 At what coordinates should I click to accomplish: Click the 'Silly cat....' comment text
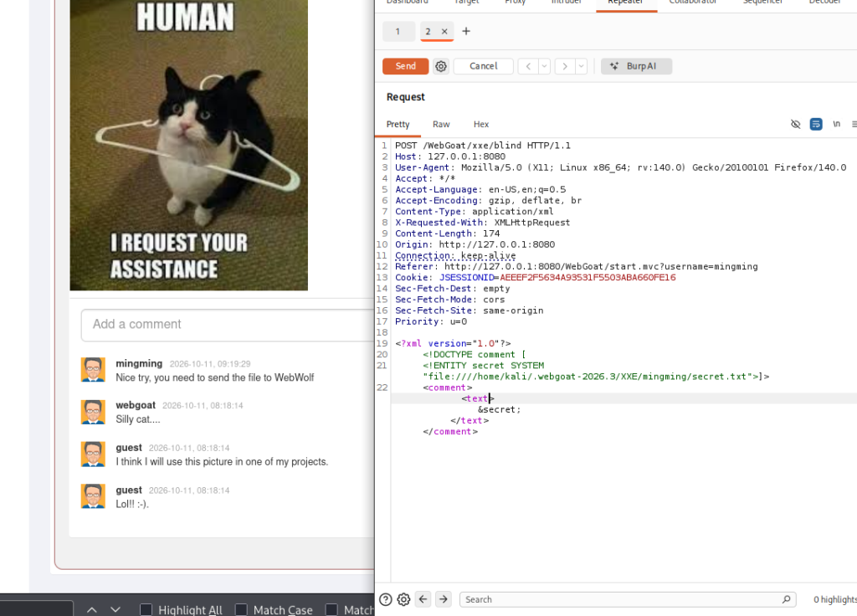pos(138,419)
